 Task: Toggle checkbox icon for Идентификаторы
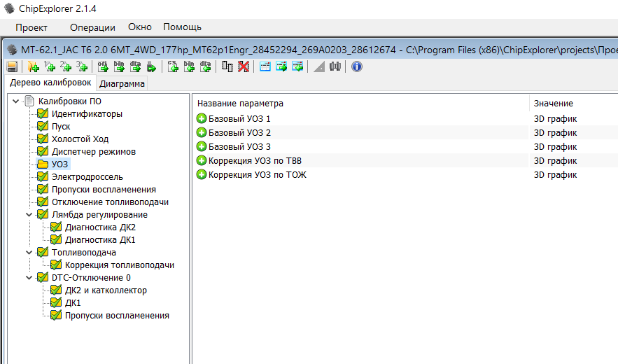point(43,114)
